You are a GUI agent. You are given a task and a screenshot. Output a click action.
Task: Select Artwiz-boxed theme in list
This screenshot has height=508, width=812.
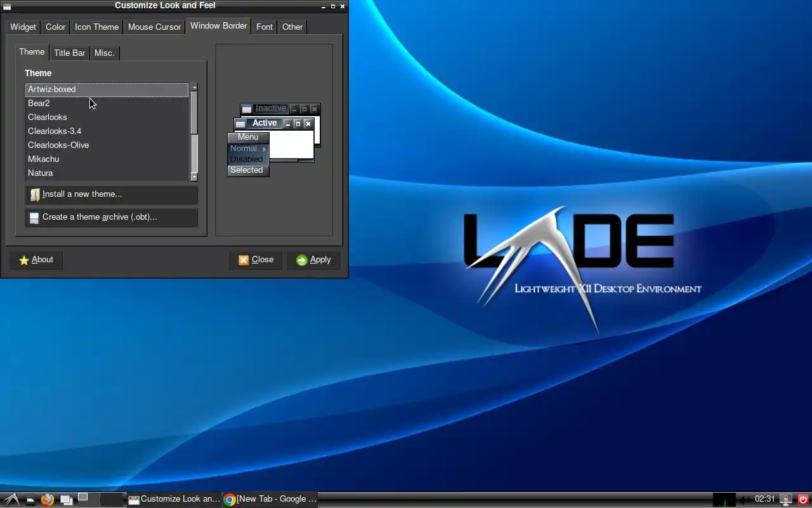(x=107, y=90)
